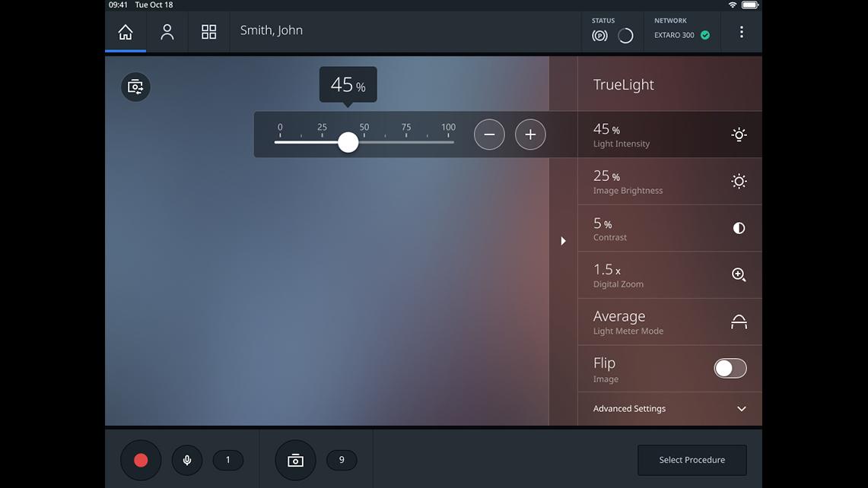Select the Image Brightness icon
This screenshot has width=868, height=488.
coord(738,182)
